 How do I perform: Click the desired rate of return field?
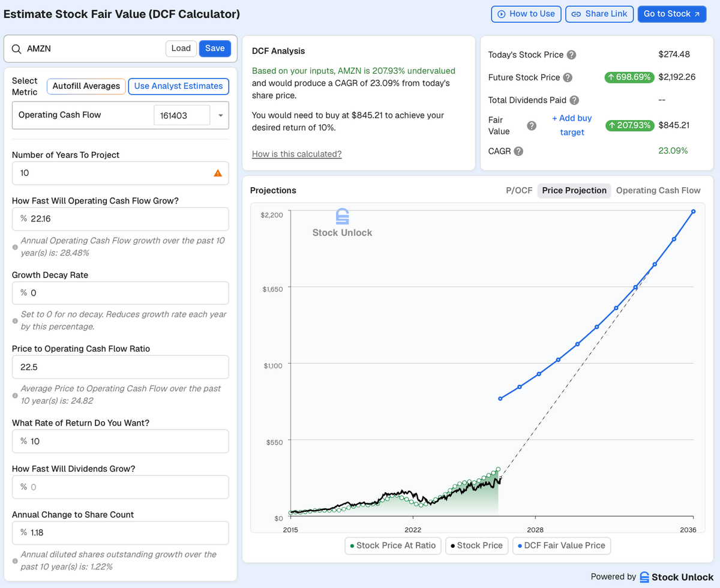(x=121, y=441)
